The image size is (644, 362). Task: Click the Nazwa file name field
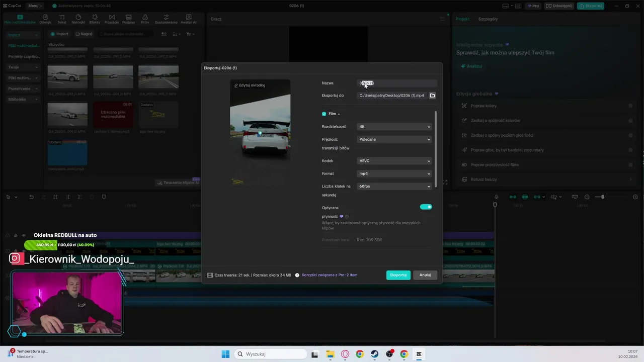[397, 83]
